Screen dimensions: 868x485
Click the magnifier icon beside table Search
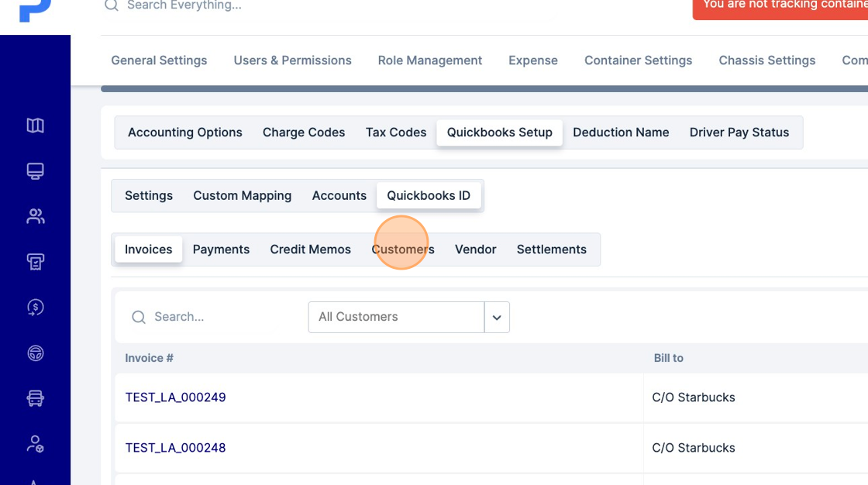point(139,317)
